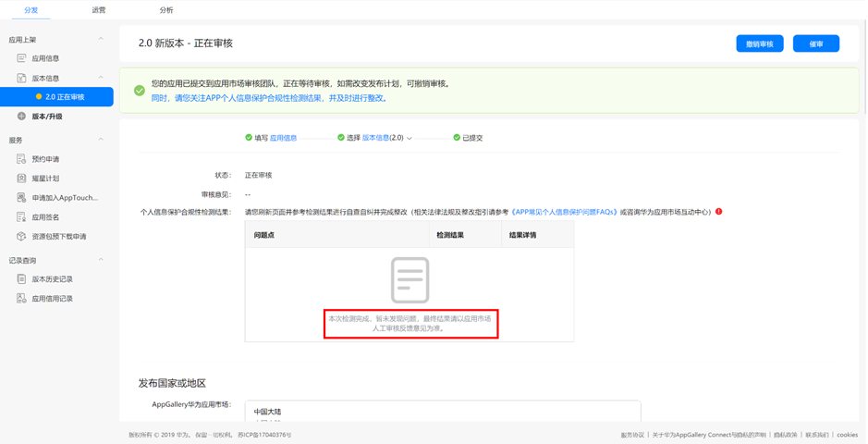Select 2.0 正在审核 in the sidebar
868x444 pixels.
[65, 97]
